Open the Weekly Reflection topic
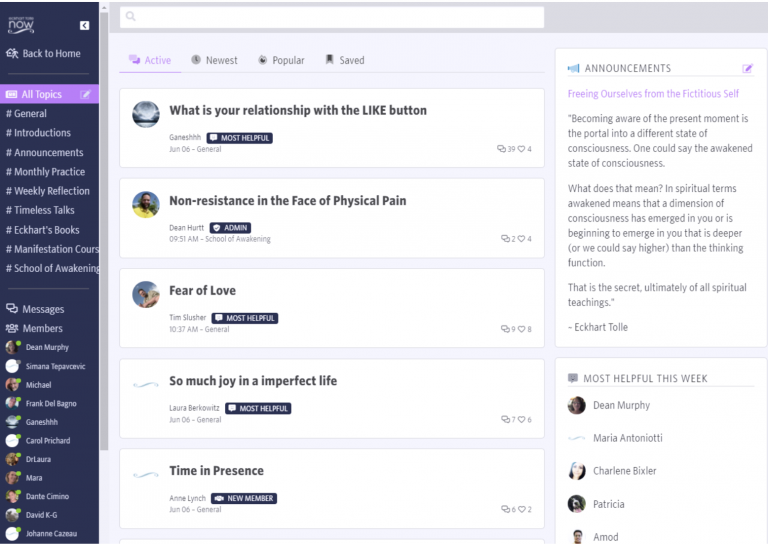Image resolution: width=768 pixels, height=544 pixels. click(51, 191)
